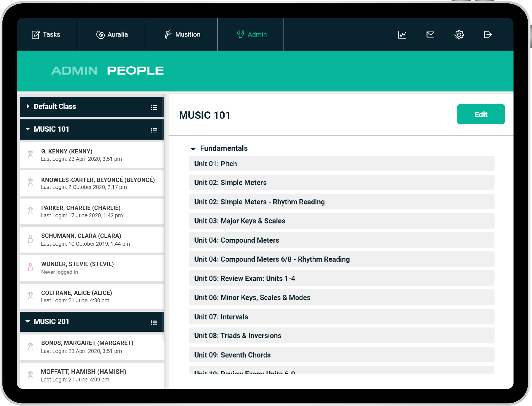Screen dimensions: 532x406
Task: Click the logout icon
Action: click(x=487, y=35)
